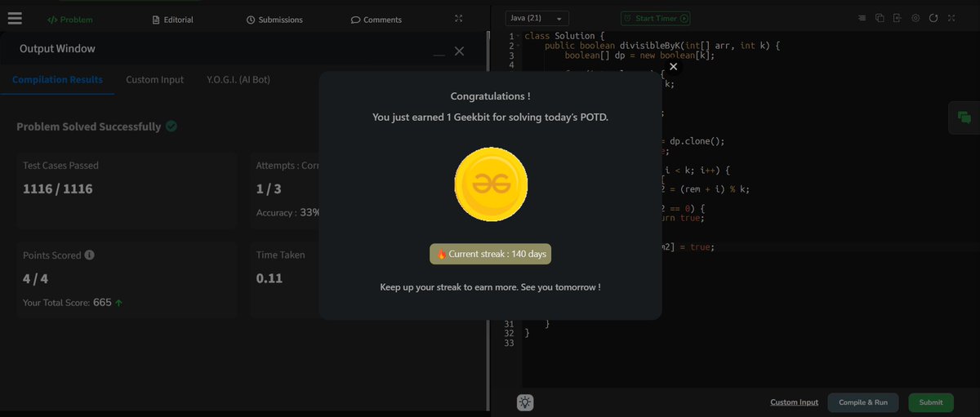Open the Editorial tab
Screen dimensions: 980x417
(173, 20)
